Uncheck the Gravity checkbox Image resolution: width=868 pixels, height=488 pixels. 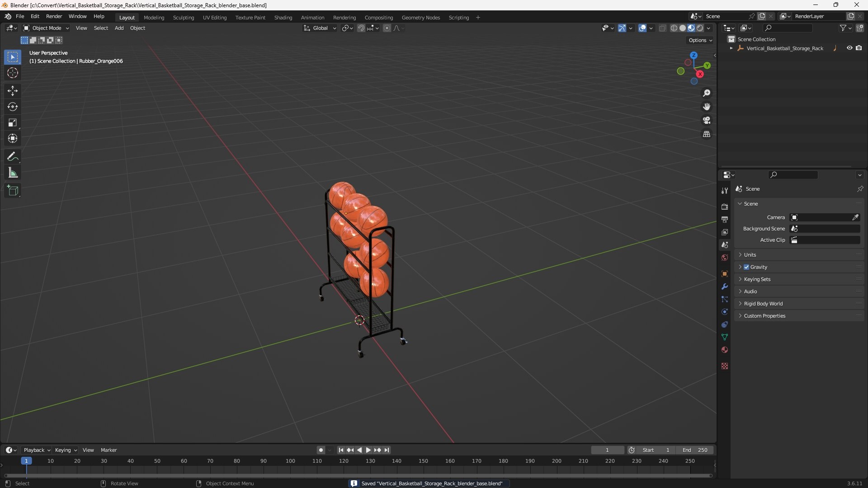click(746, 267)
